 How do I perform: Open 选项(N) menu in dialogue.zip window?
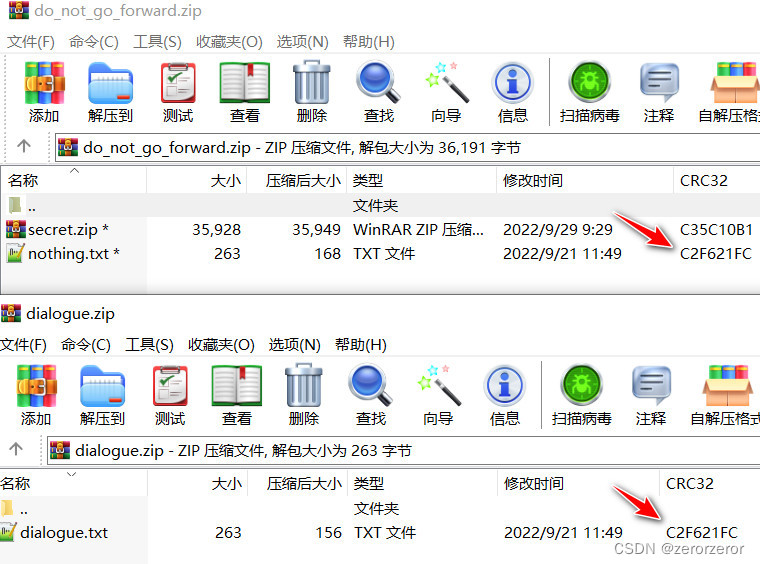point(295,345)
